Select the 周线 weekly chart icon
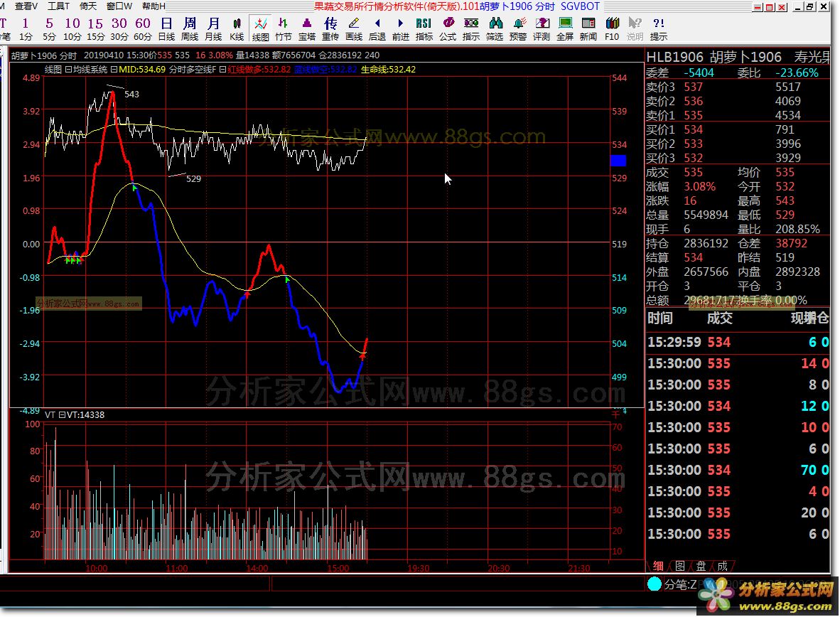 point(190,29)
